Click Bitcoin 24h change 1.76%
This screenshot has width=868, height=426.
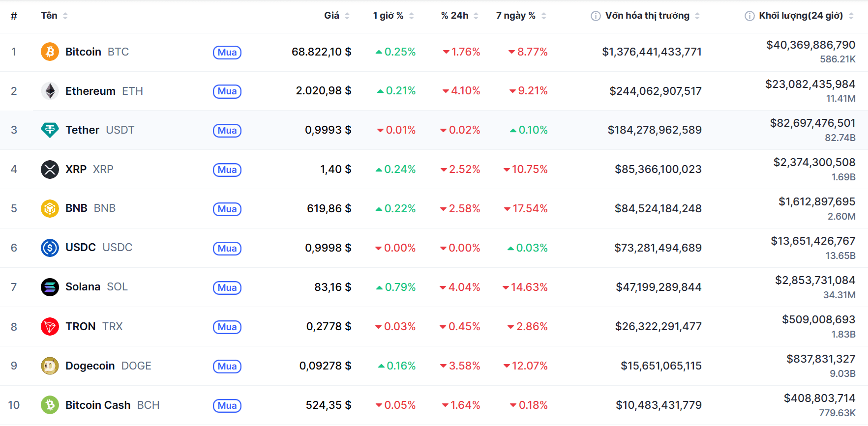[461, 52]
